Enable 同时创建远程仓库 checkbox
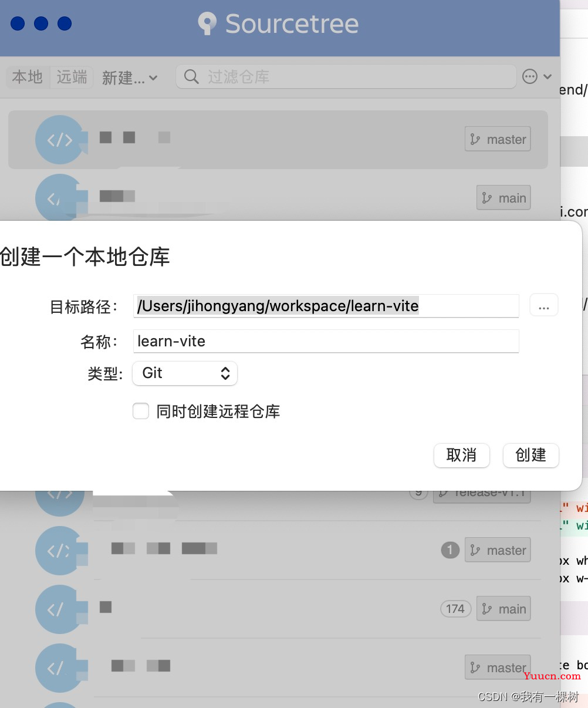588x708 pixels. tap(141, 411)
